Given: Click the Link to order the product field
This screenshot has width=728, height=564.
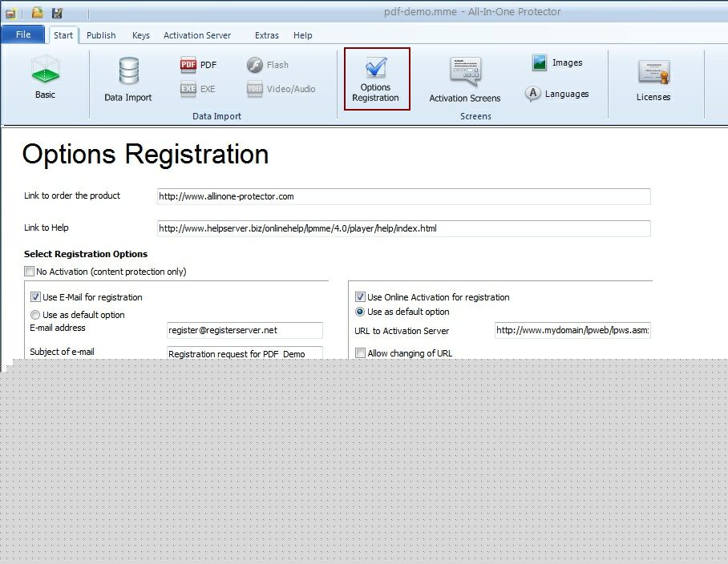Looking at the screenshot, I should pos(403,196).
